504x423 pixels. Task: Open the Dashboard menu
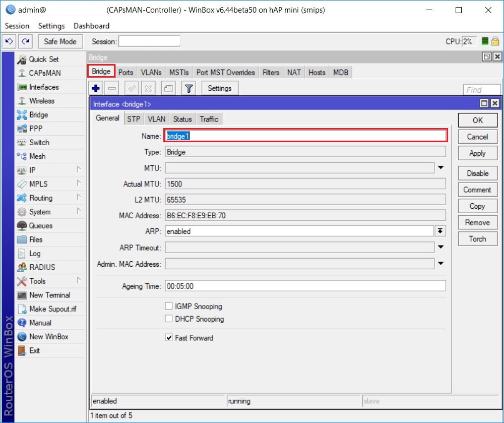[x=92, y=26]
